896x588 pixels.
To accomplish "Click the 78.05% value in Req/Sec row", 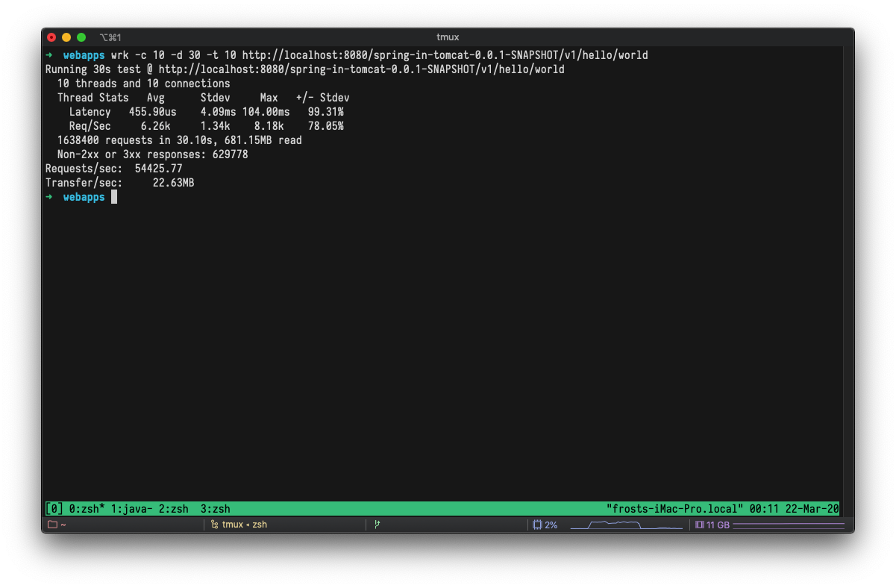I will pos(326,126).
